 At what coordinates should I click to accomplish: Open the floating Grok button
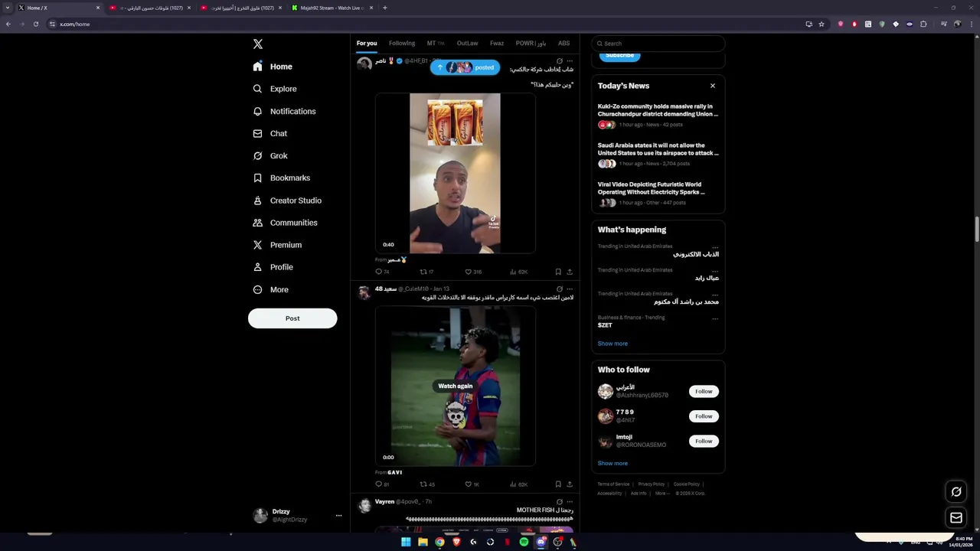955,492
